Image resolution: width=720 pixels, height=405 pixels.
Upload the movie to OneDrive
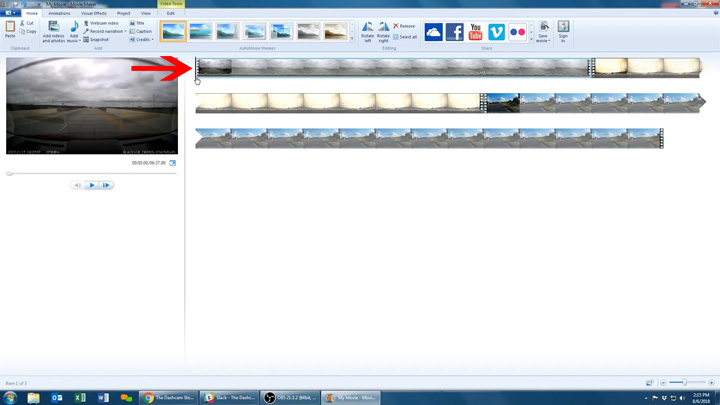(x=433, y=33)
